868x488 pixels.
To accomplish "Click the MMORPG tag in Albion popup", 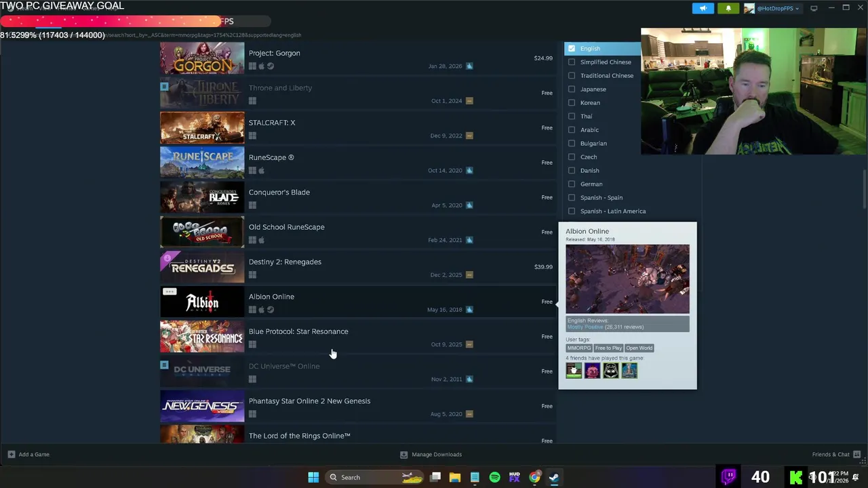I will click(x=579, y=348).
